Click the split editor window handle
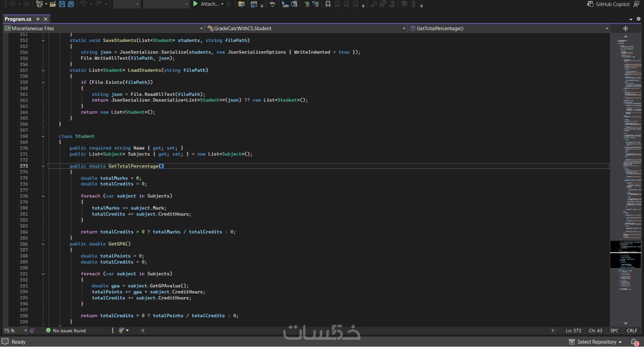 point(625,29)
